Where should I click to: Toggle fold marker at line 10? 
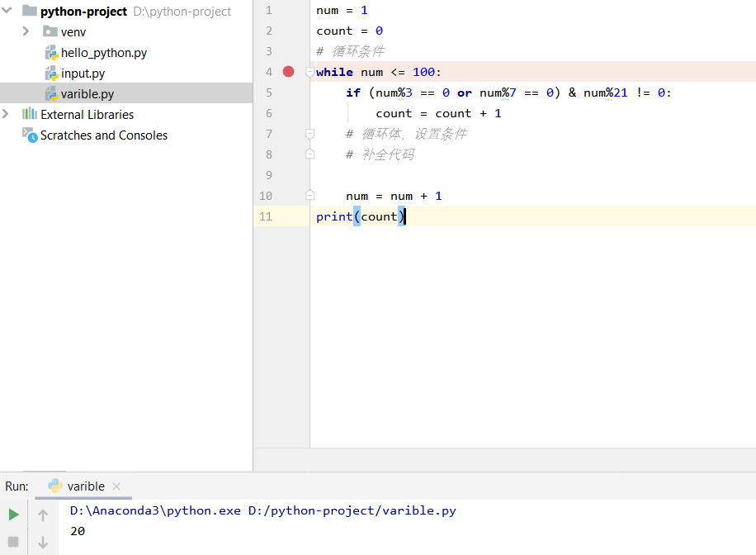[310, 196]
